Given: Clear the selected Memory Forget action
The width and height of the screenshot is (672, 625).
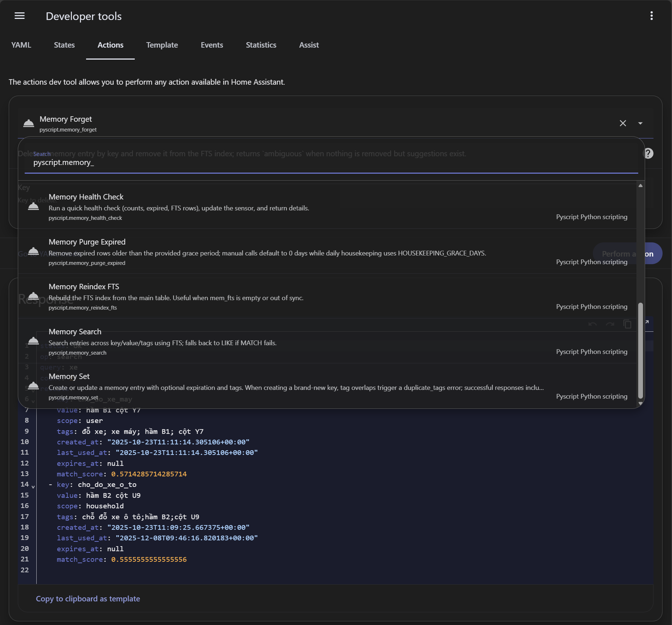Looking at the screenshot, I should click(623, 123).
